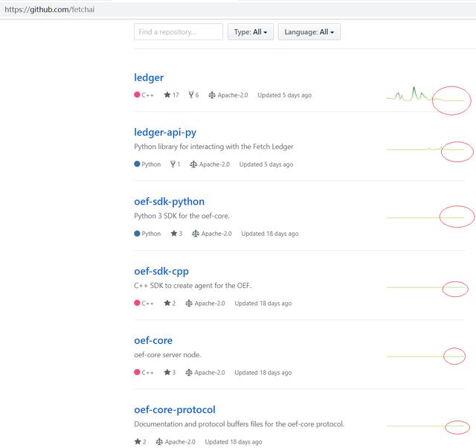This screenshot has height=448, width=476.
Task: Click the star icon for oef-core-protocol
Action: point(138,441)
